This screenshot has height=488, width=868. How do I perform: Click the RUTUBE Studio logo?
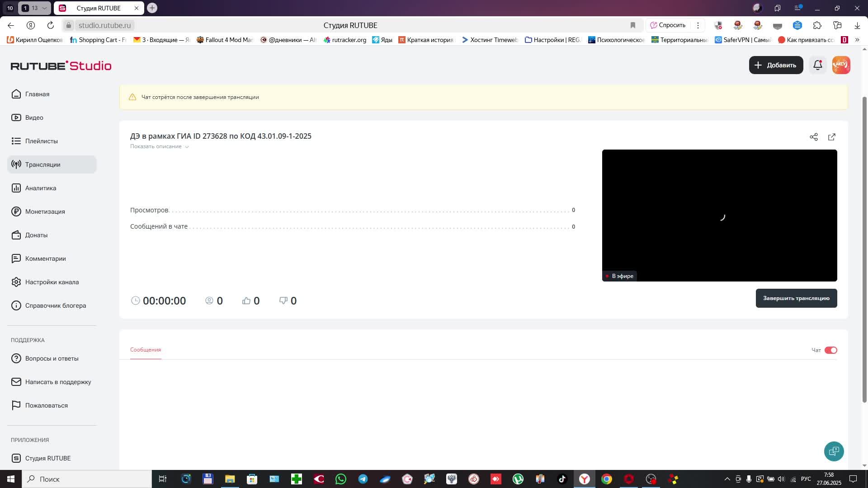pos(61,66)
